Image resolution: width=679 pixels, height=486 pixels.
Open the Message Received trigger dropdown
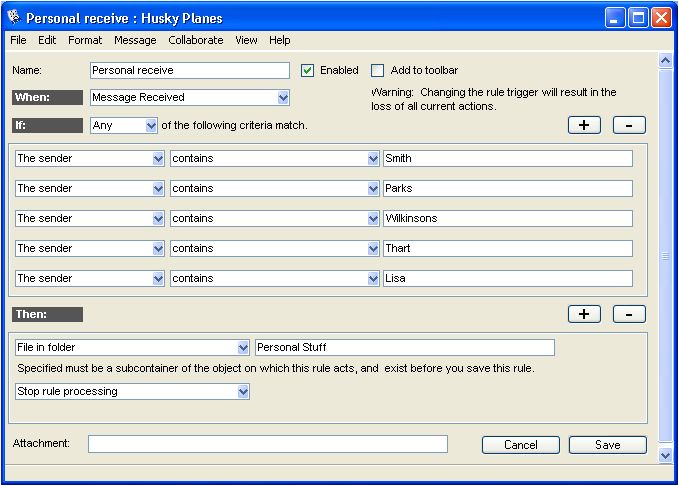click(283, 98)
